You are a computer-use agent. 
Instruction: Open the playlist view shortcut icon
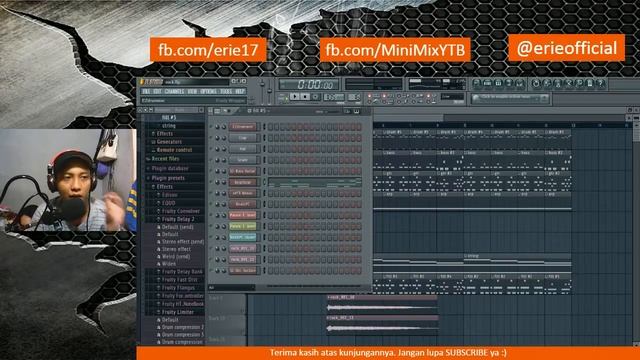tap(476, 83)
